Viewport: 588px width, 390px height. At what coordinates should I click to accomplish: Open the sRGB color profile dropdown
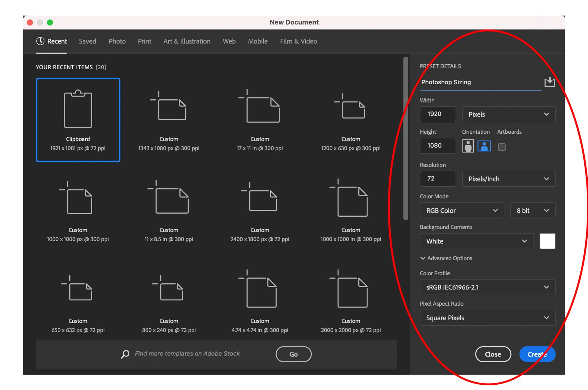(487, 287)
